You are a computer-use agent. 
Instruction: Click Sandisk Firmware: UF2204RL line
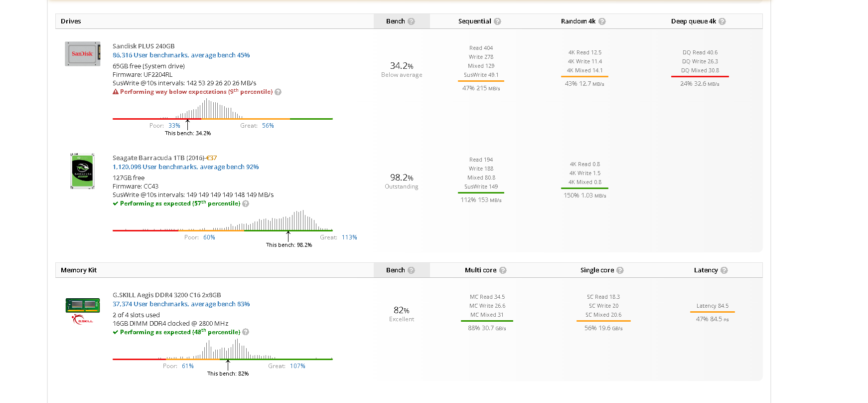(x=143, y=75)
